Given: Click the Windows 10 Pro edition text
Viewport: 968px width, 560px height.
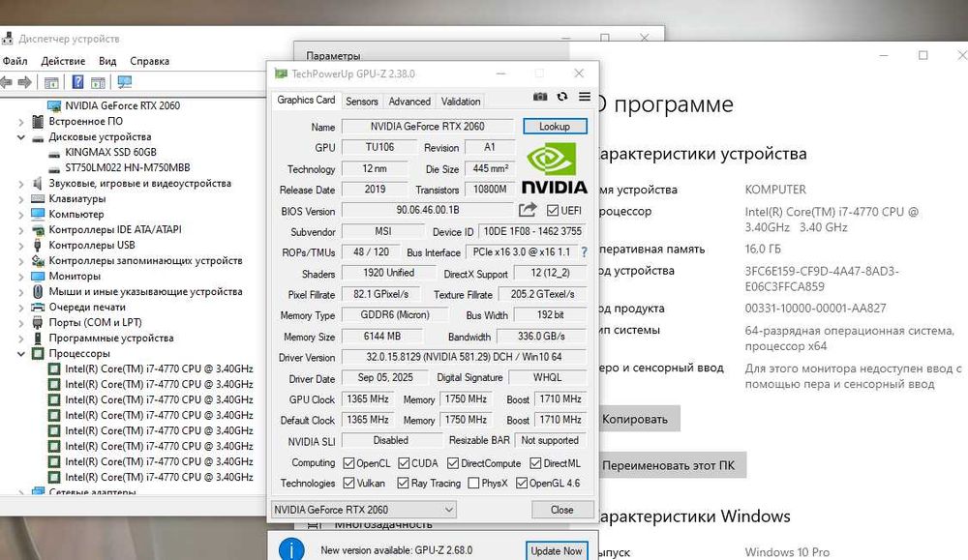Looking at the screenshot, I should [787, 552].
